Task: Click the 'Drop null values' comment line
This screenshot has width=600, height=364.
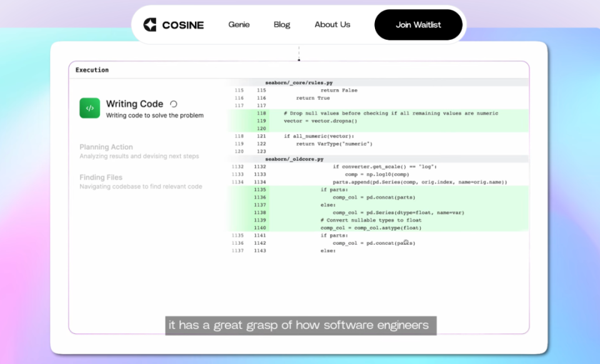Action: coord(391,113)
